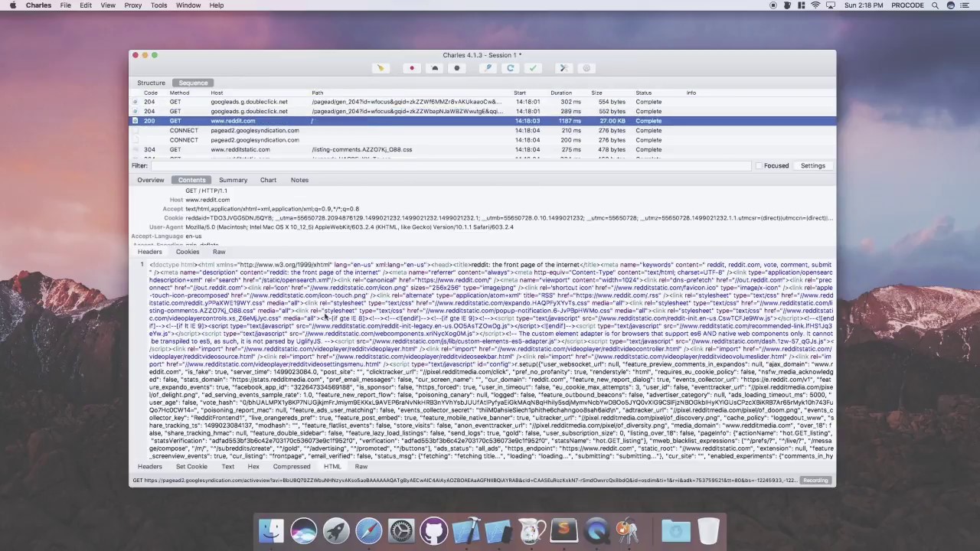Screen dimensions: 980x551
Task: Open QuickTime Player from the dock
Action: coord(596,530)
